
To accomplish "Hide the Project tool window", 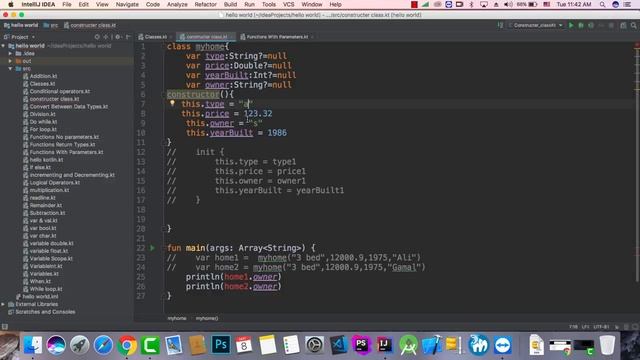I will [x=128, y=37].
